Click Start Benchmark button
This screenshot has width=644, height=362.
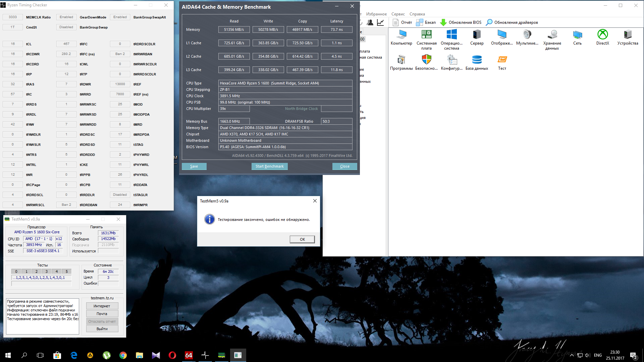pos(269,166)
